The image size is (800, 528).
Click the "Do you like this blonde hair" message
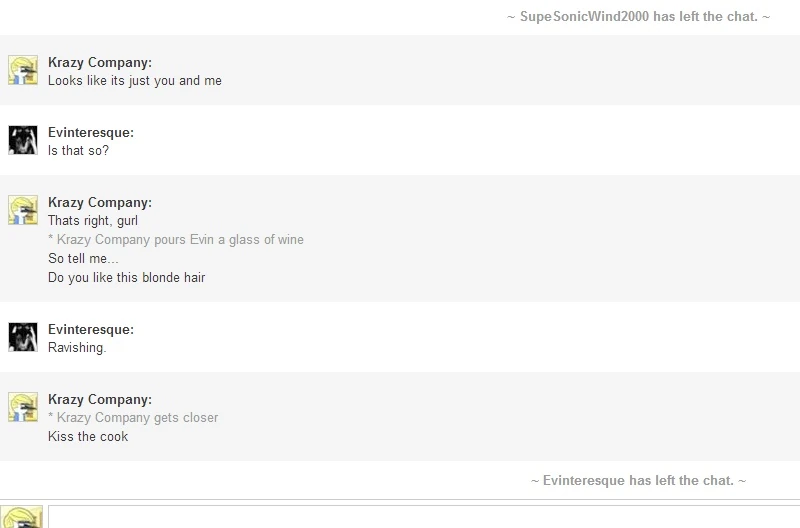[x=126, y=277]
